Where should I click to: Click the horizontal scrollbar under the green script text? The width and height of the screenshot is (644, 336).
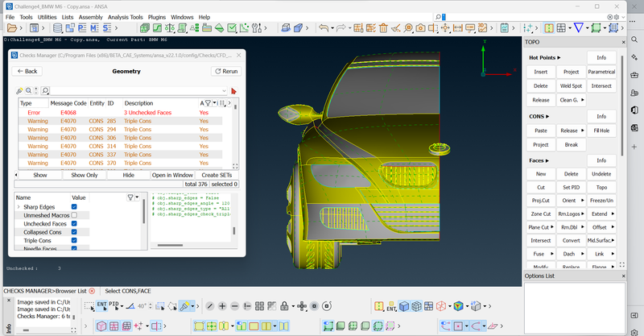coord(170,246)
